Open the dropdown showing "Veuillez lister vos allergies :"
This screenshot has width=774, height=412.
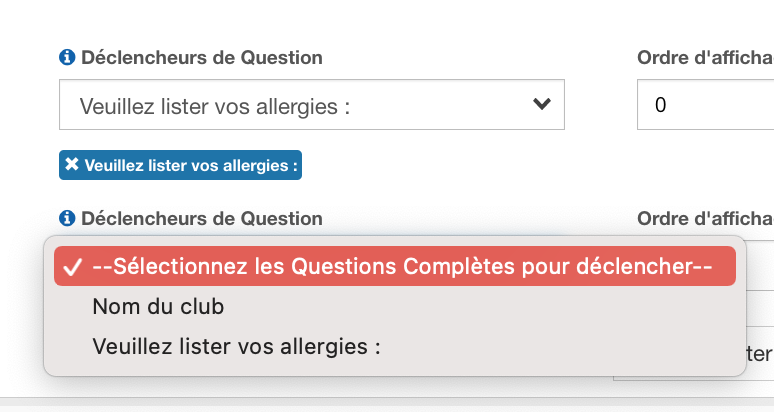coord(311,105)
